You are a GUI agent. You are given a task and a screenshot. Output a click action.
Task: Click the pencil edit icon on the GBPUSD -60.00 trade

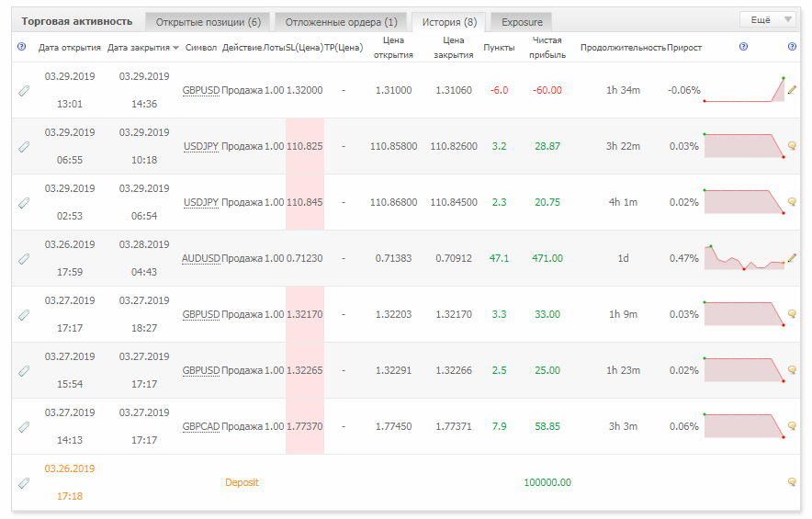tap(792, 90)
